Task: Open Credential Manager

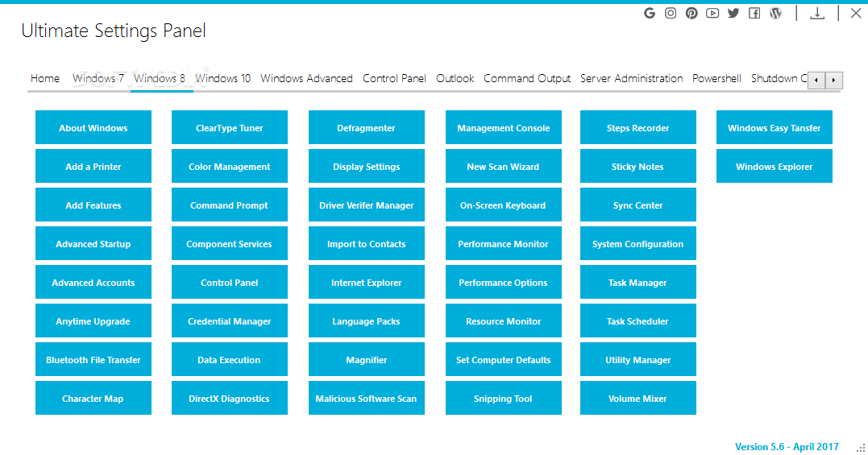Action: point(230,321)
